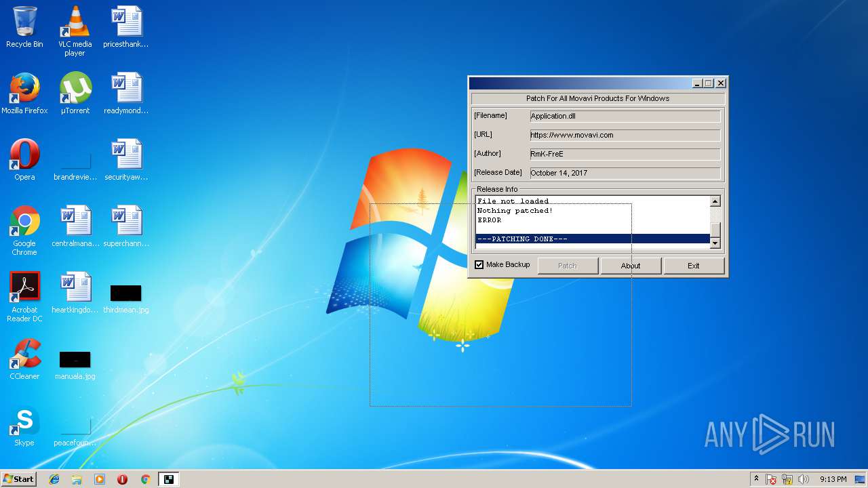The height and width of the screenshot is (488, 868).
Task: Click the URL field with movavi.com
Action: tap(625, 135)
